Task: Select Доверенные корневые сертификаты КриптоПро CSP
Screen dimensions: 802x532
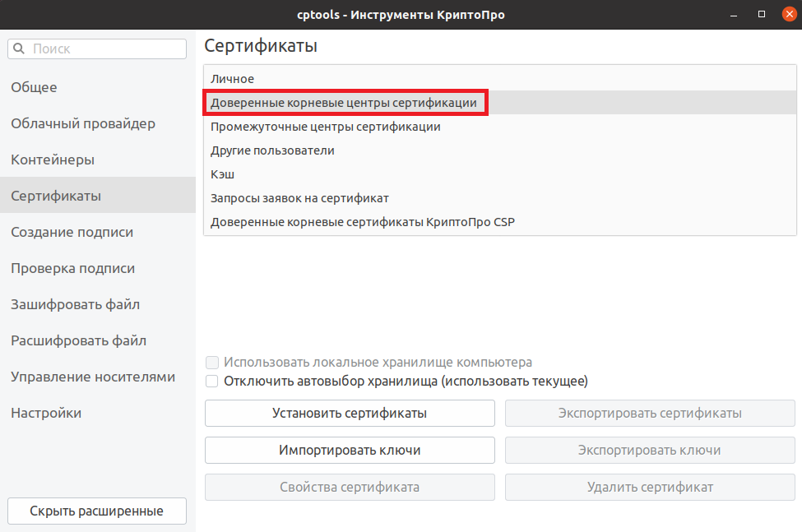Action: (362, 222)
